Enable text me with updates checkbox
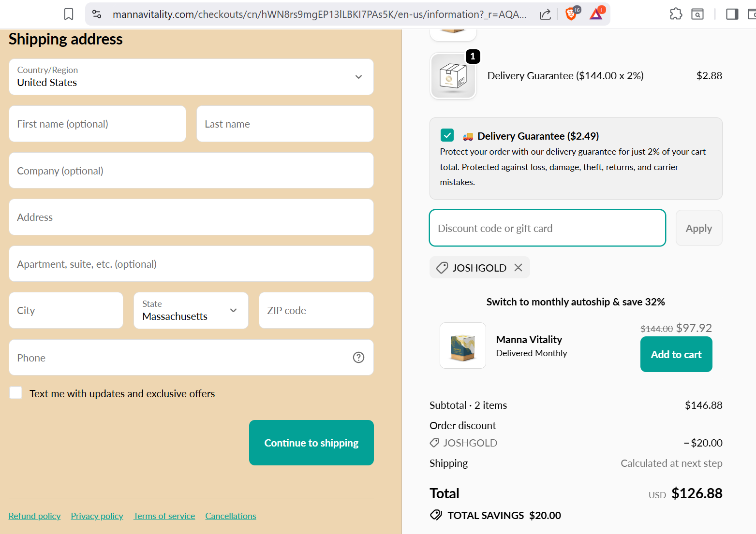The image size is (756, 534). coord(16,393)
